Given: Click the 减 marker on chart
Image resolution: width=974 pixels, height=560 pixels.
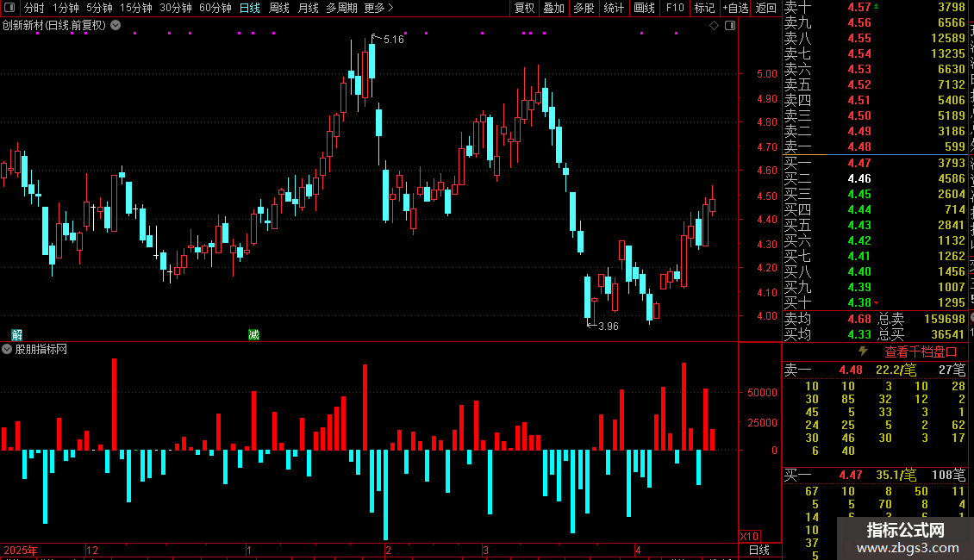Looking at the screenshot, I should point(253,334).
